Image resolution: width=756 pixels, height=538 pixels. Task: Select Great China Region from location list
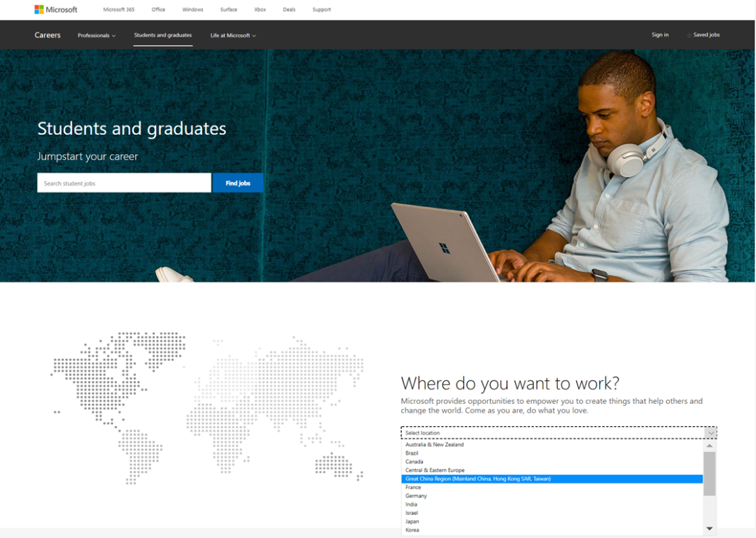(552, 479)
